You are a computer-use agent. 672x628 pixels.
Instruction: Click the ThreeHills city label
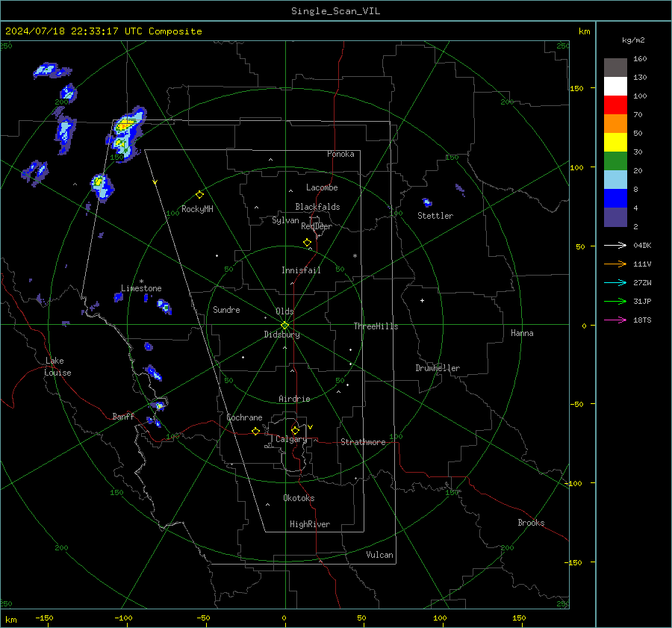(x=376, y=326)
